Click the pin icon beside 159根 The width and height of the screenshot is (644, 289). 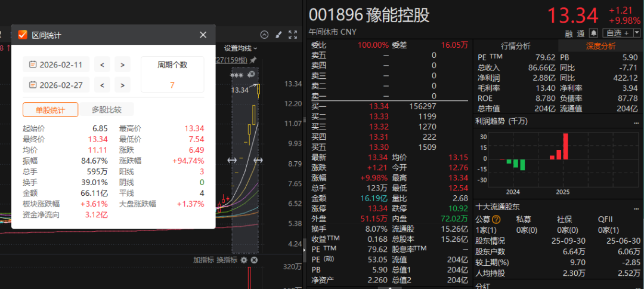tap(253, 60)
